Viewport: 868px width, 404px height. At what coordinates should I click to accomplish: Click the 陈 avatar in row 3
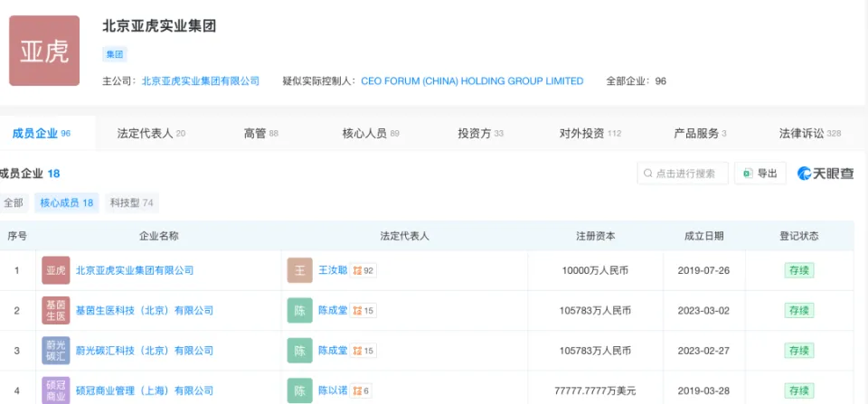[300, 351]
